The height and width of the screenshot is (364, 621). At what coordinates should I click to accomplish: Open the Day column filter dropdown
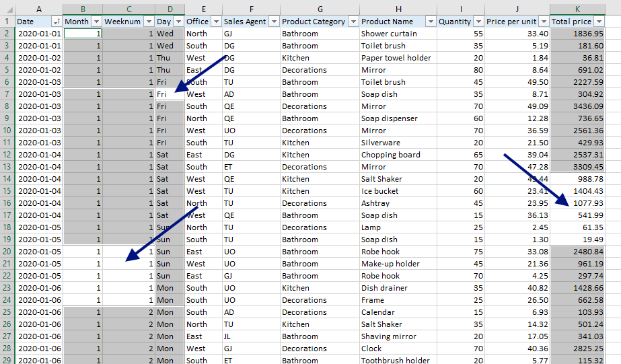click(178, 22)
